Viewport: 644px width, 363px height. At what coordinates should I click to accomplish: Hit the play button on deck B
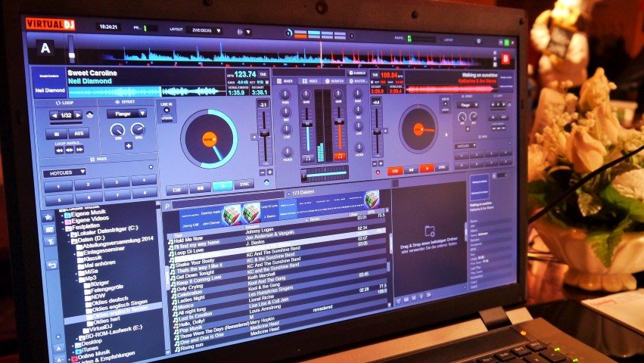pyautogui.click(x=426, y=169)
